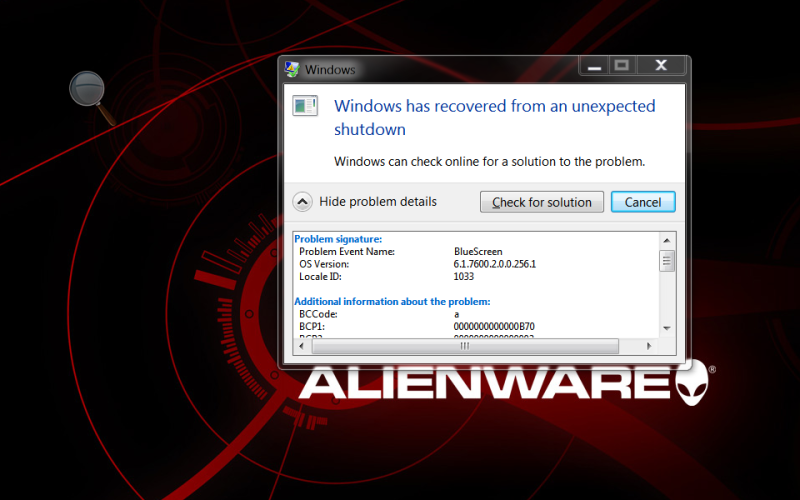Click the Check for solution button

point(541,202)
